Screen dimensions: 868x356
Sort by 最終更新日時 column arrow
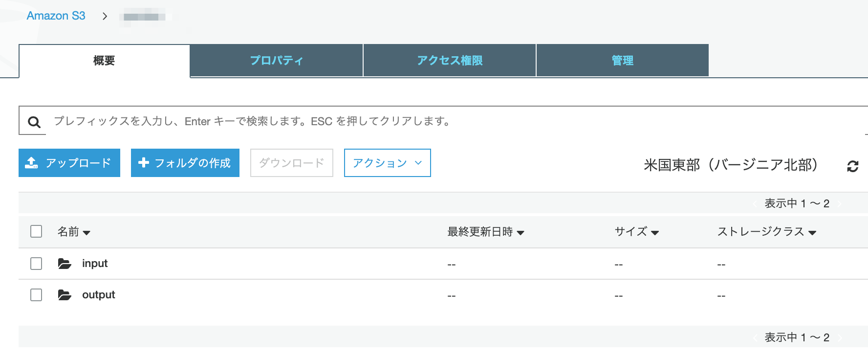tap(521, 233)
